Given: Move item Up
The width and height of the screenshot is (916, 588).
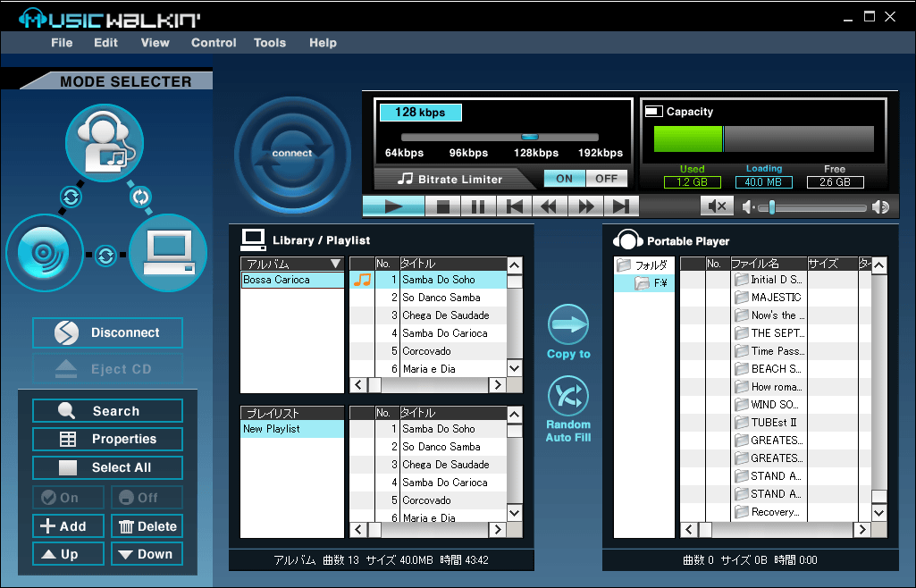Looking at the screenshot, I should [x=68, y=554].
